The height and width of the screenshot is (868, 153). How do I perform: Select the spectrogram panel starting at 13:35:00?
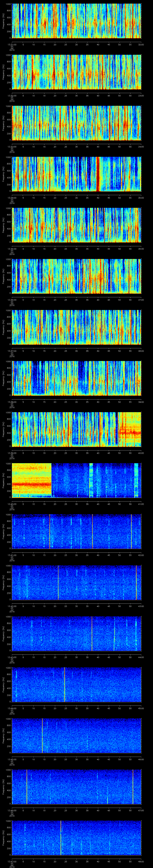click(x=77, y=225)
